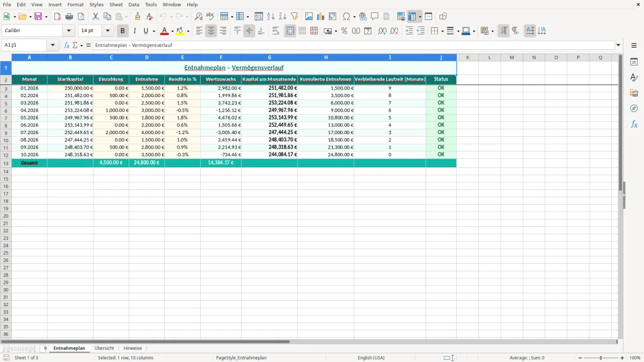Click the Copy icon
Image resolution: width=644 pixels, height=362 pixels.
pyautogui.click(x=107, y=17)
